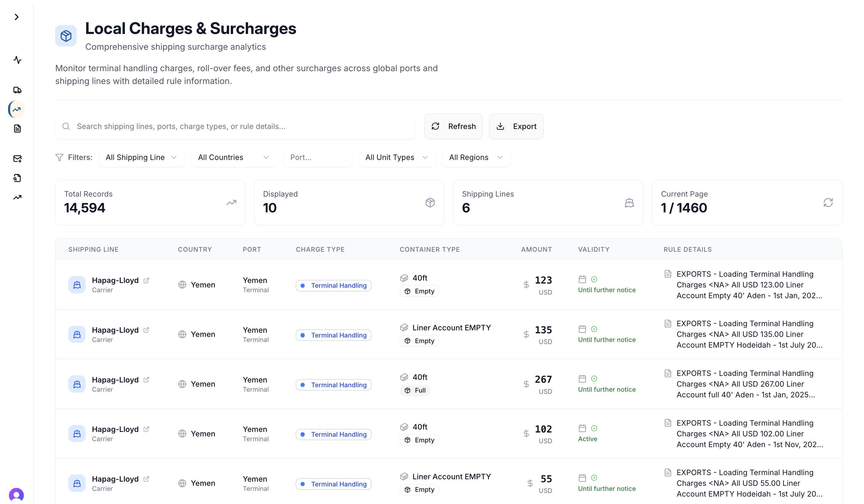Screen dimensions: 864x504
Task: Click the trend icon in Total Records card
Action: tap(231, 203)
